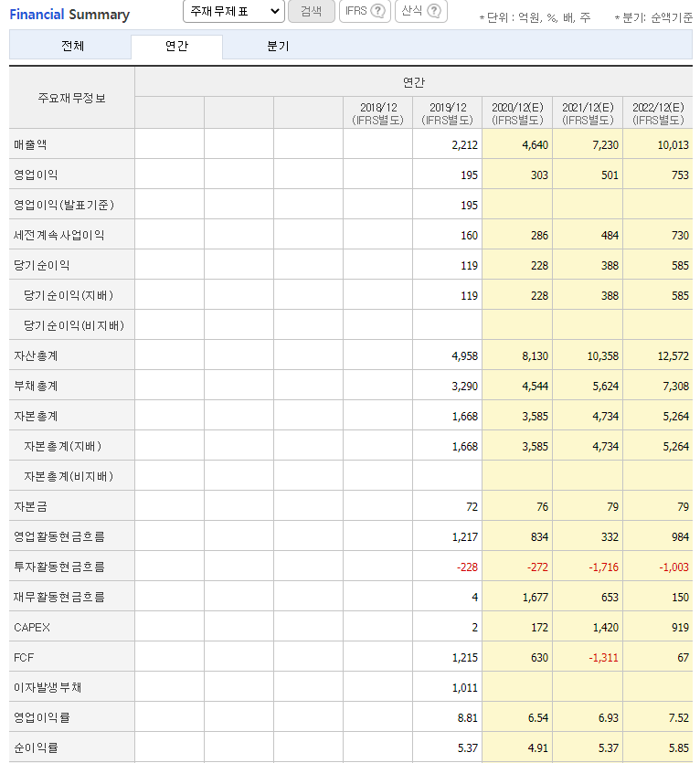This screenshot has width=700, height=763.
Task: Click the Financial Summary heading
Action: tap(69, 15)
